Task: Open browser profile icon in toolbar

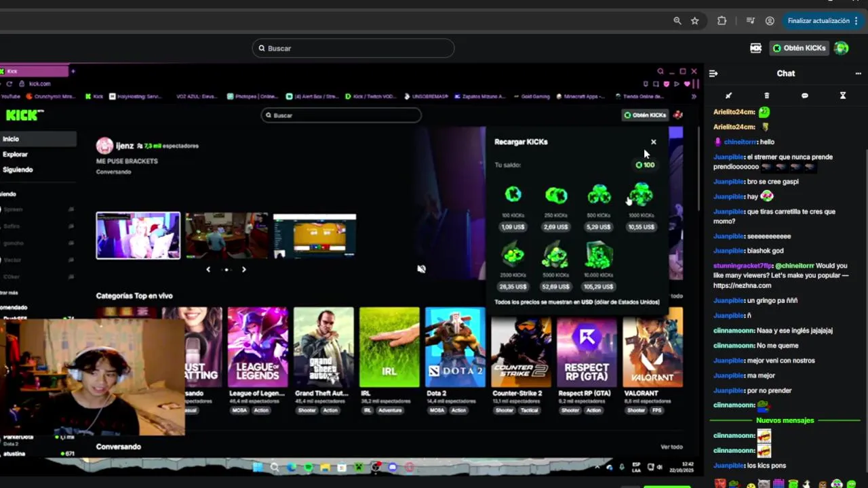Action: point(770,21)
